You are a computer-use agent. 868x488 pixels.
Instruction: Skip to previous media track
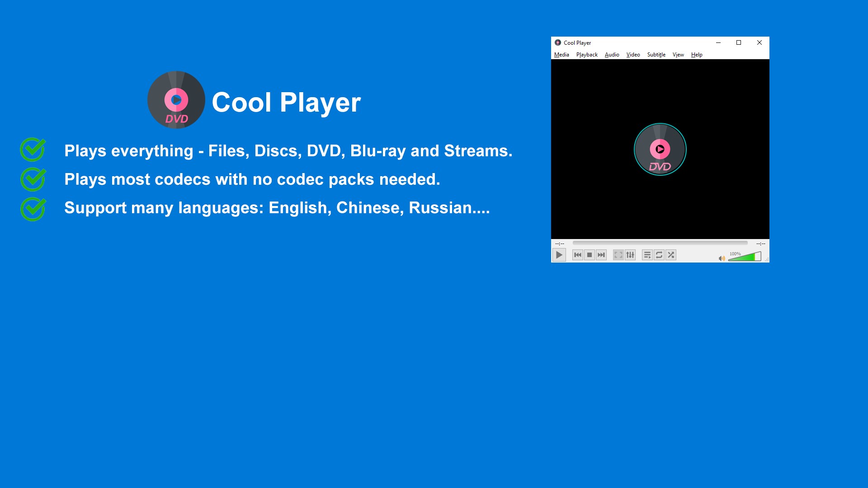pyautogui.click(x=577, y=255)
